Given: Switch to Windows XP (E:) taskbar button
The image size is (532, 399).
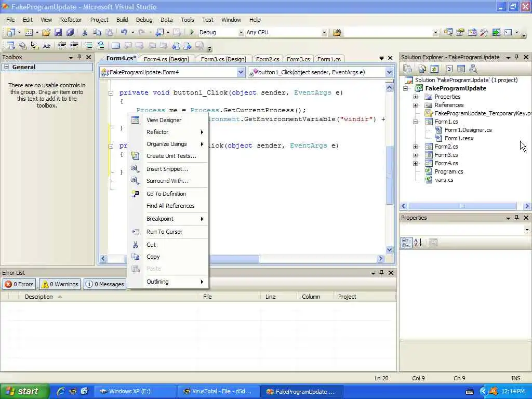Looking at the screenshot, I should pos(135,392).
